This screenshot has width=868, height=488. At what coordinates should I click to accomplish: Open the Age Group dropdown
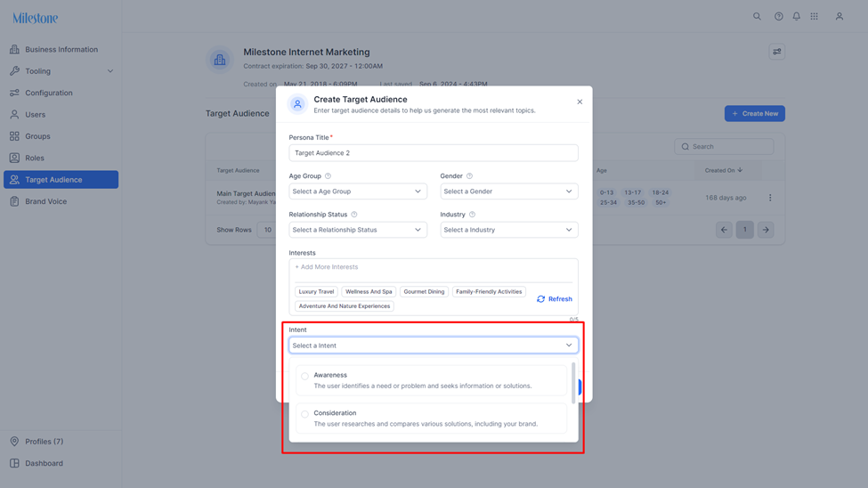coord(358,191)
